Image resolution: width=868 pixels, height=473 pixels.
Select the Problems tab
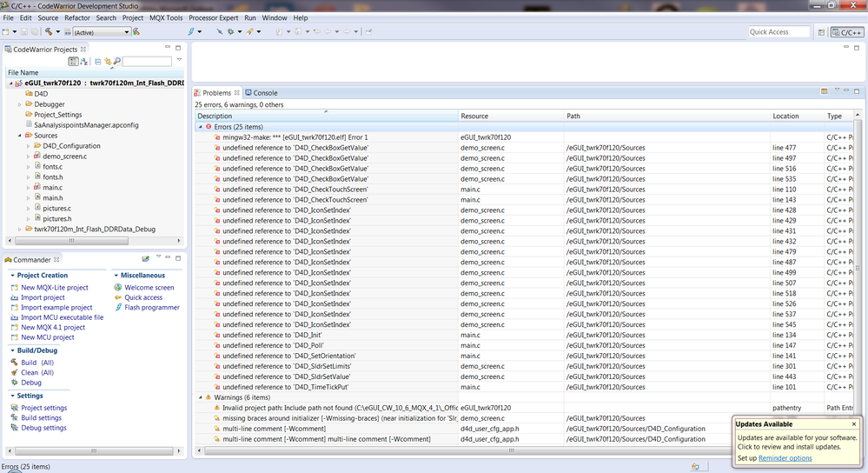[216, 92]
